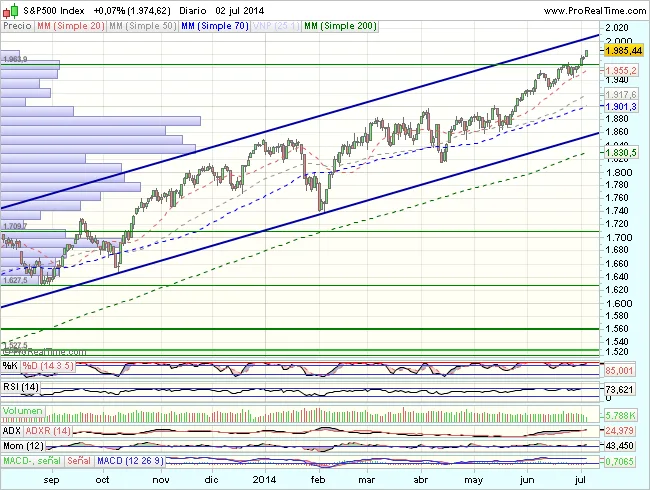The height and width of the screenshot is (490, 650).
Task: Open the Señal label in MACD panel
Action: [x=79, y=461]
